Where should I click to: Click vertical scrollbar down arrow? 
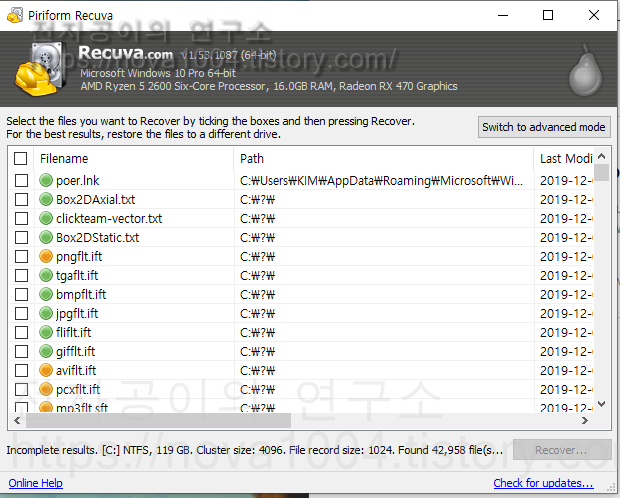coord(601,404)
